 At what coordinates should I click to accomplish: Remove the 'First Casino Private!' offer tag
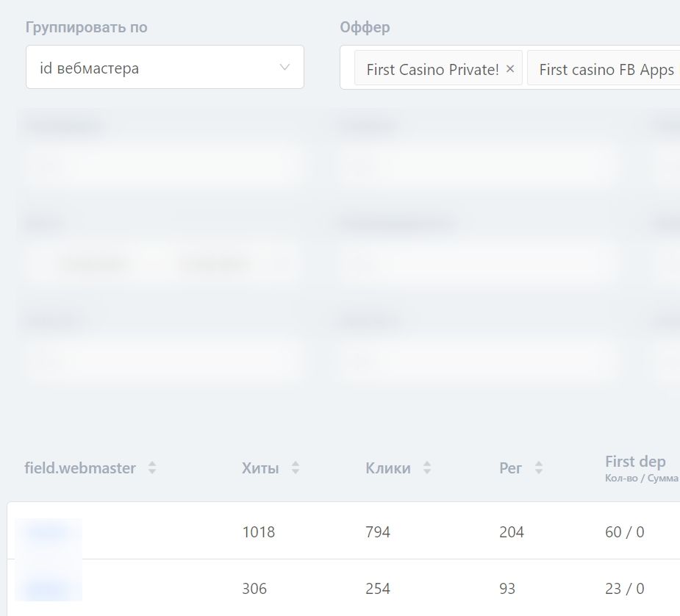pyautogui.click(x=510, y=69)
